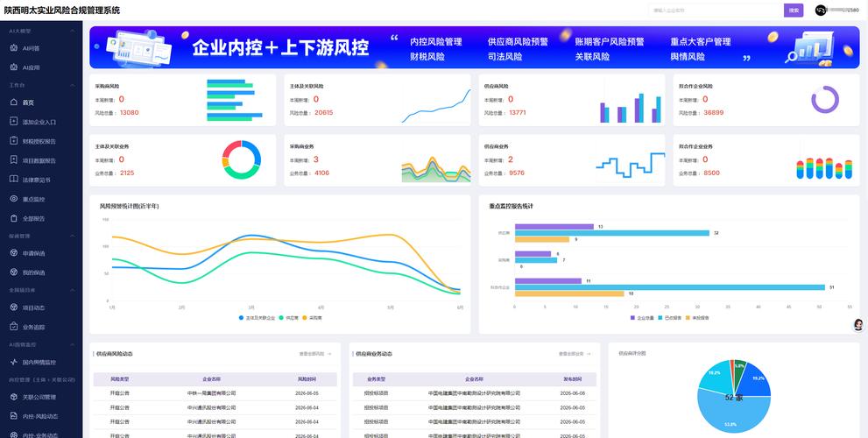Toggle 采购商 legend in line chart
The height and width of the screenshot is (438, 868).
(312, 318)
